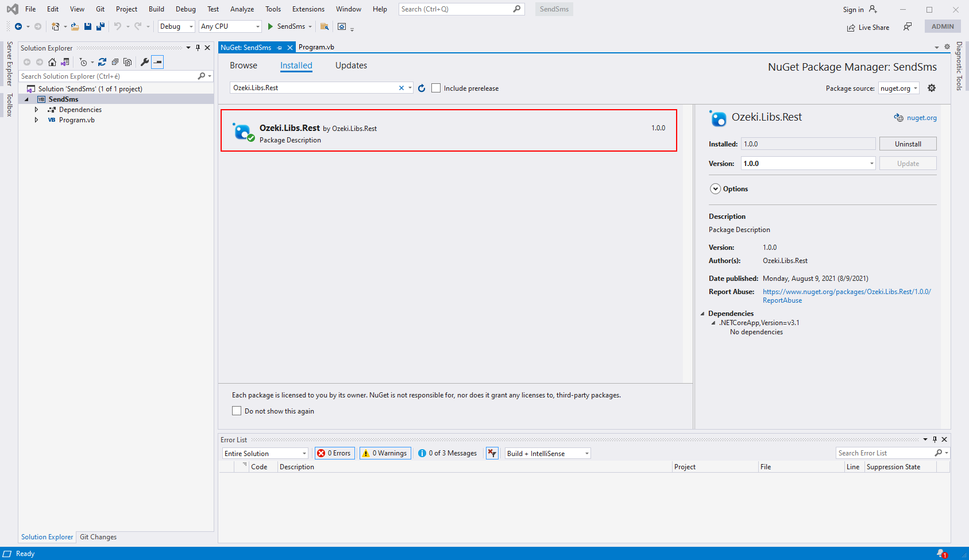Image resolution: width=969 pixels, height=560 pixels.
Task: Switch to the Git Changes tab
Action: [98, 537]
